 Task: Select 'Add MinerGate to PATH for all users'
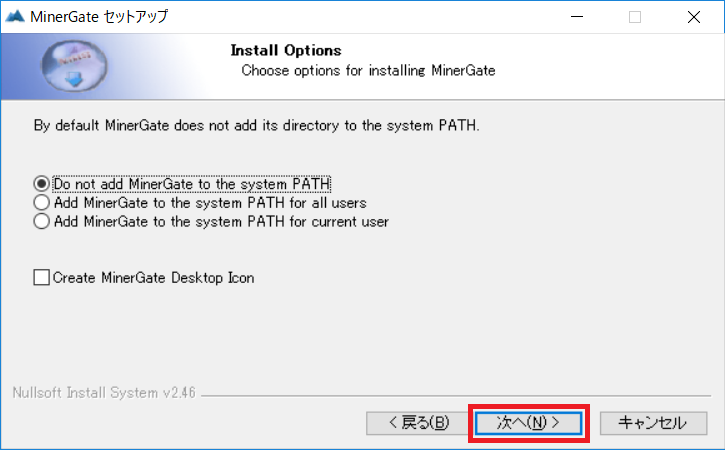tap(42, 203)
